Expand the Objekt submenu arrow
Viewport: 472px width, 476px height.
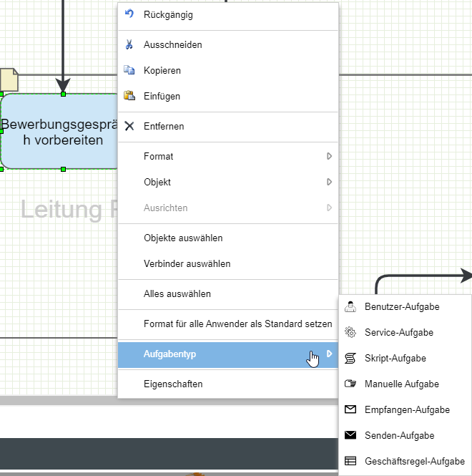[329, 182]
